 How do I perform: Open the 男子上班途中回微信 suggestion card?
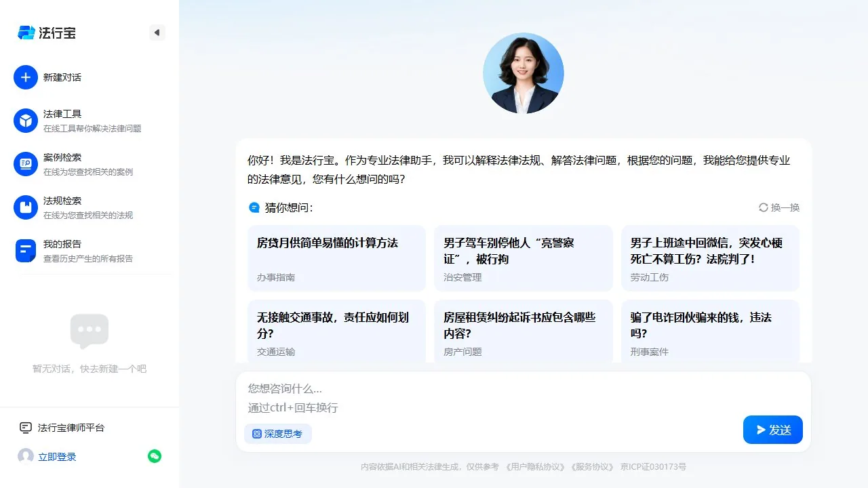(710, 258)
